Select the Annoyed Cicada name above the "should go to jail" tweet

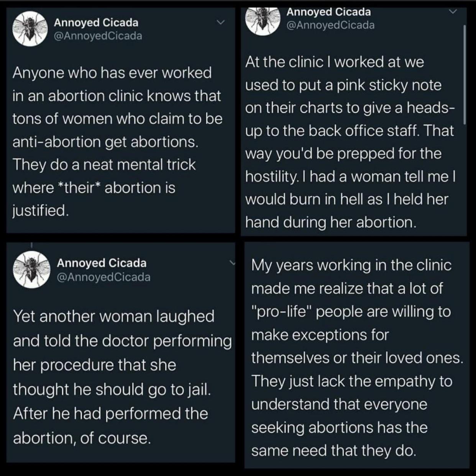click(x=102, y=263)
